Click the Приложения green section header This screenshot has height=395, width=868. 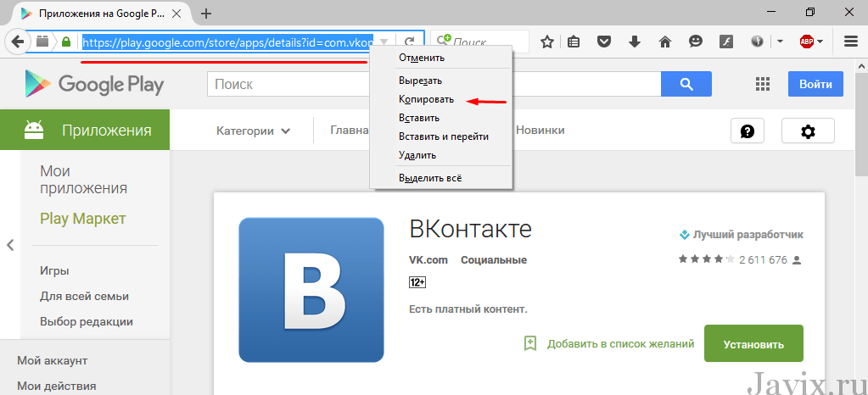tap(85, 130)
